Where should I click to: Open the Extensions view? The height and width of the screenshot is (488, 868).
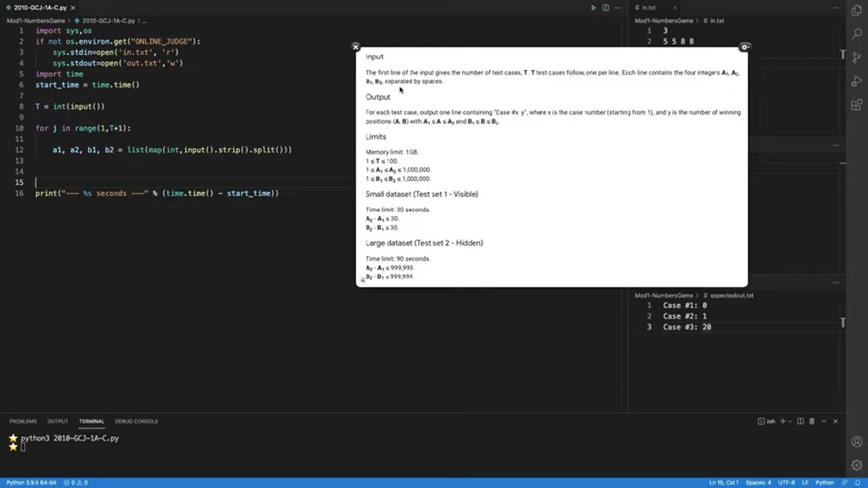856,105
